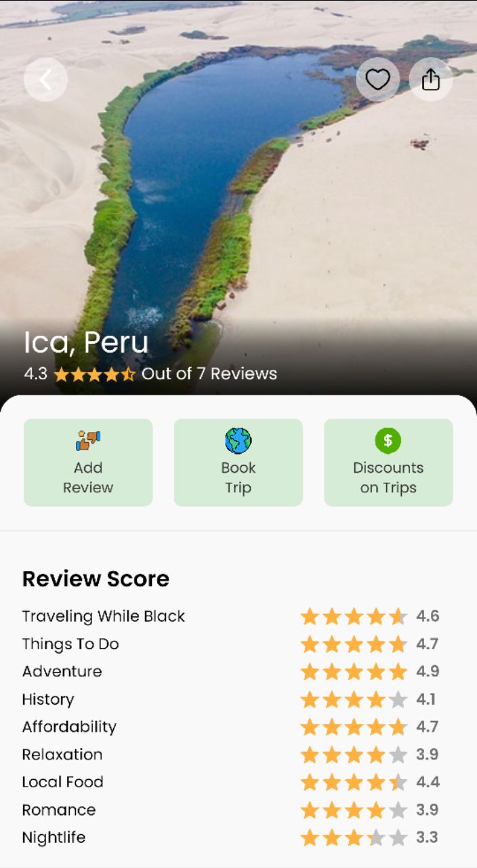
Task: Select Traveling While Black score row
Action: coord(231,616)
